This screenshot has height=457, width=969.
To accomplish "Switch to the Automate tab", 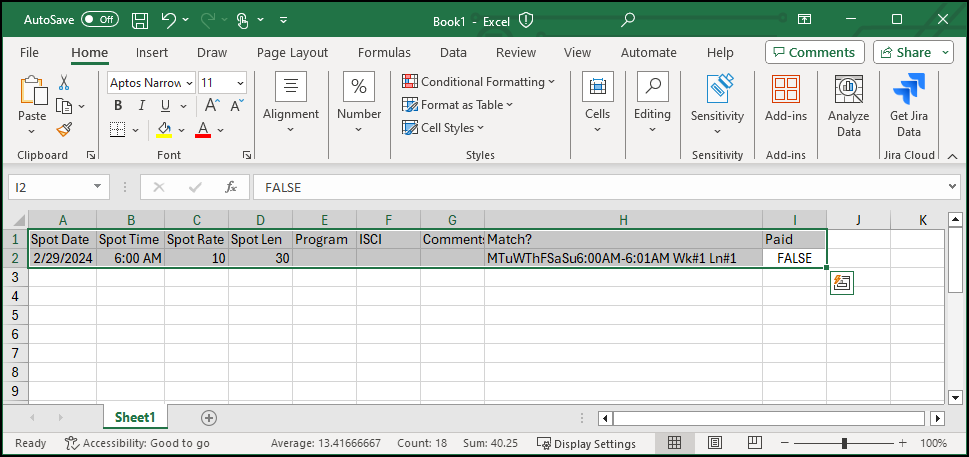I will tap(648, 52).
